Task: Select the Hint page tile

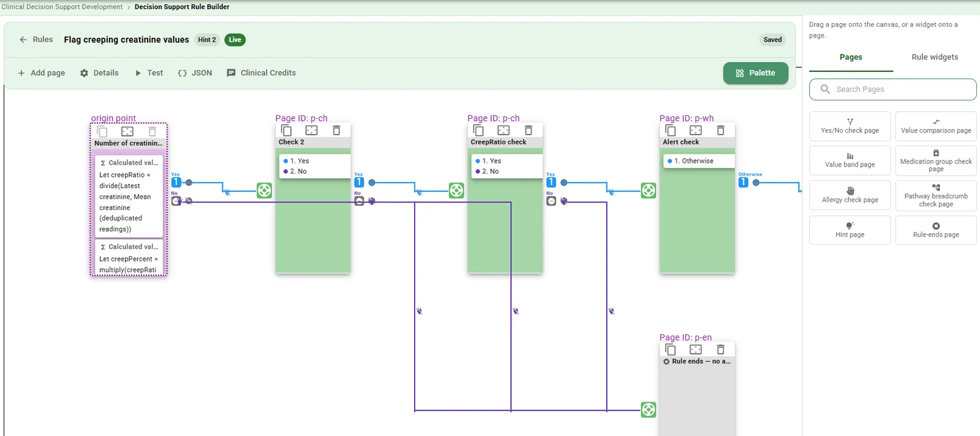Action: pos(850,231)
